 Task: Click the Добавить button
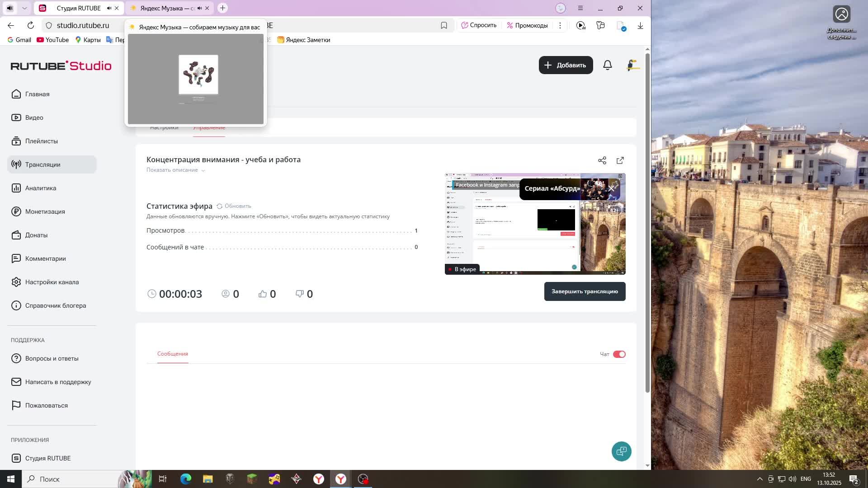click(x=565, y=65)
